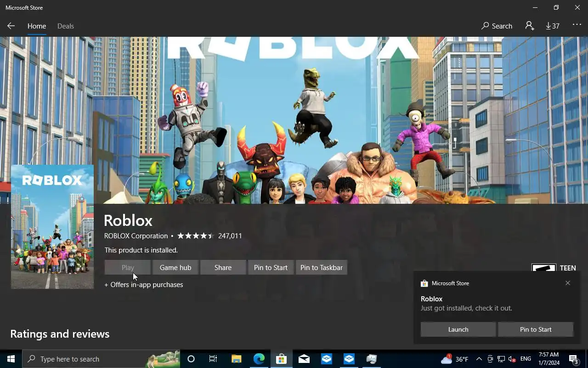Click the Microsoft Store taskbar icon

pyautogui.click(x=281, y=359)
